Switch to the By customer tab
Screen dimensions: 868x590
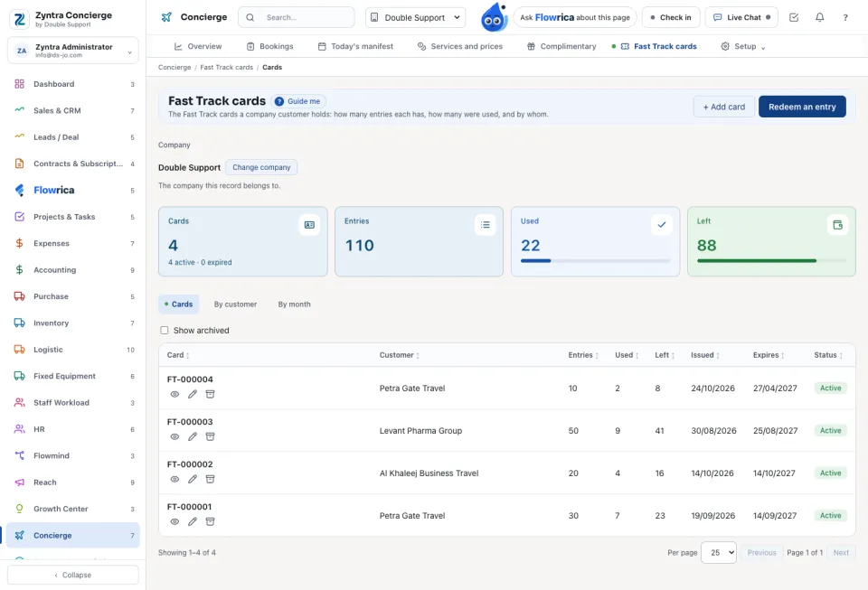[x=235, y=304]
